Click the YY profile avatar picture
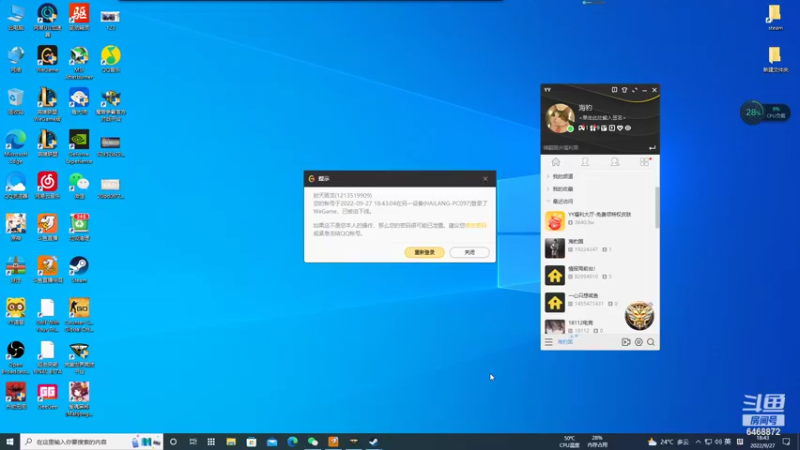This screenshot has height=450, width=800. [560, 118]
